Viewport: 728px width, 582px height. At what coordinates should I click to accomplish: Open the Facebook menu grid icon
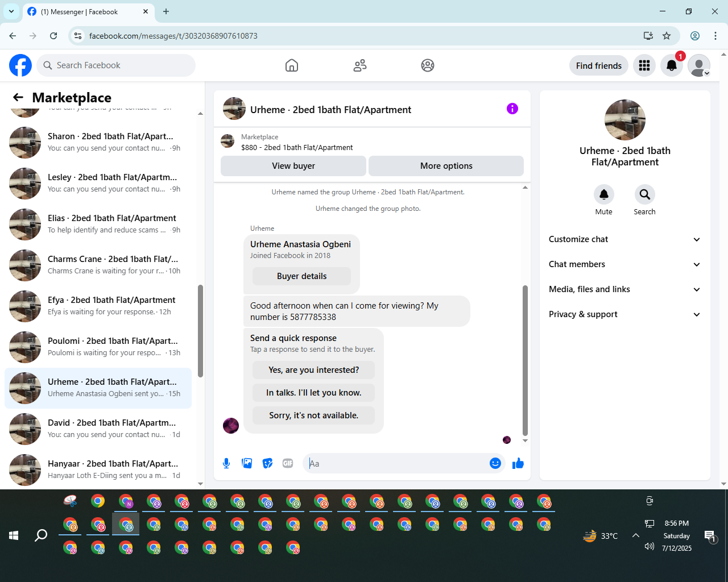tap(644, 65)
